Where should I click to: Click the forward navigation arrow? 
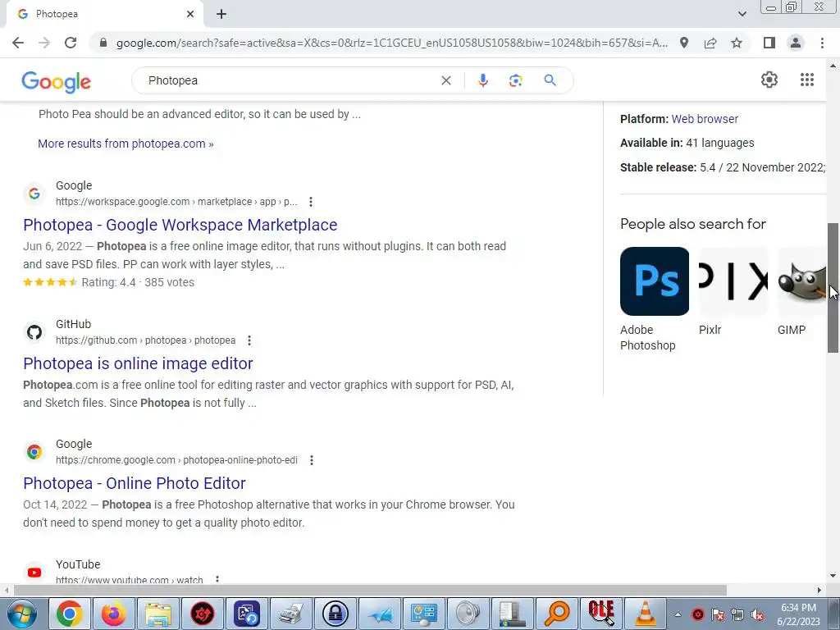coord(44,43)
